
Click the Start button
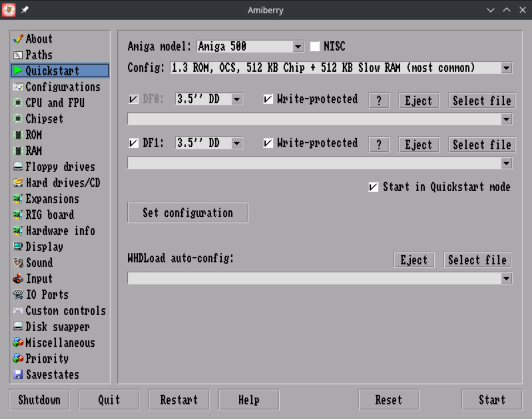click(x=492, y=400)
